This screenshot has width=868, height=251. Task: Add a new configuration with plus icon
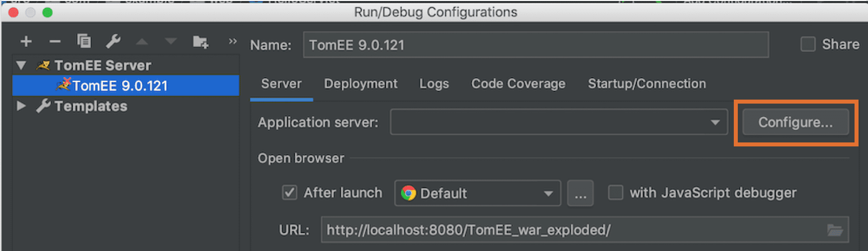[x=26, y=41]
